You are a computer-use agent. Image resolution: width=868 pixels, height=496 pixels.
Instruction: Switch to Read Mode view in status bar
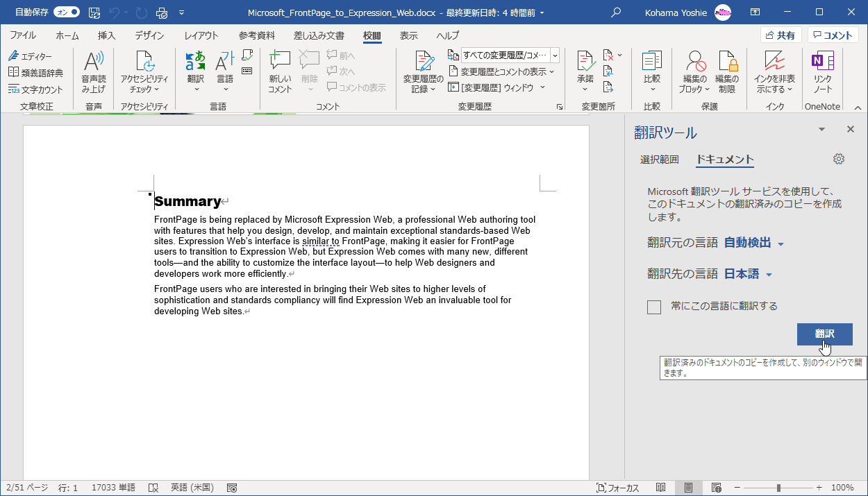[x=661, y=488]
